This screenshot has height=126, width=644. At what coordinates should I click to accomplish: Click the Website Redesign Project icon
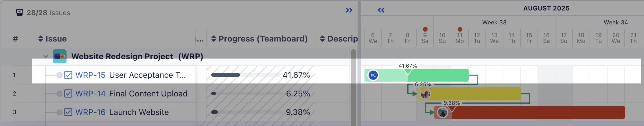pos(60,56)
